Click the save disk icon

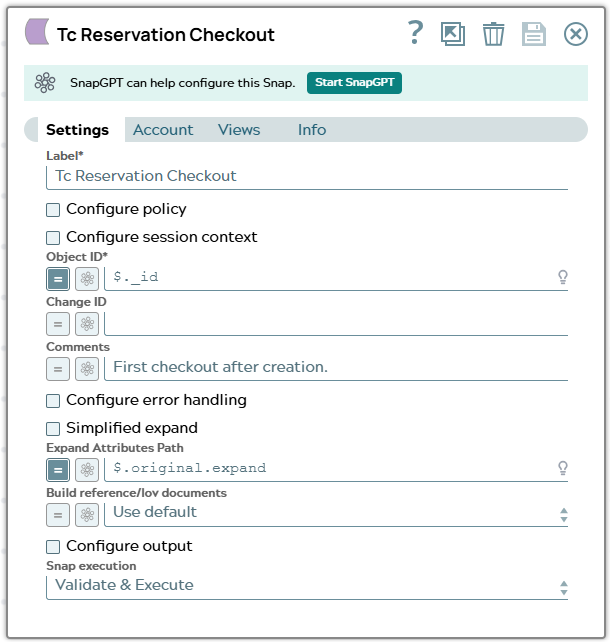[x=534, y=34]
